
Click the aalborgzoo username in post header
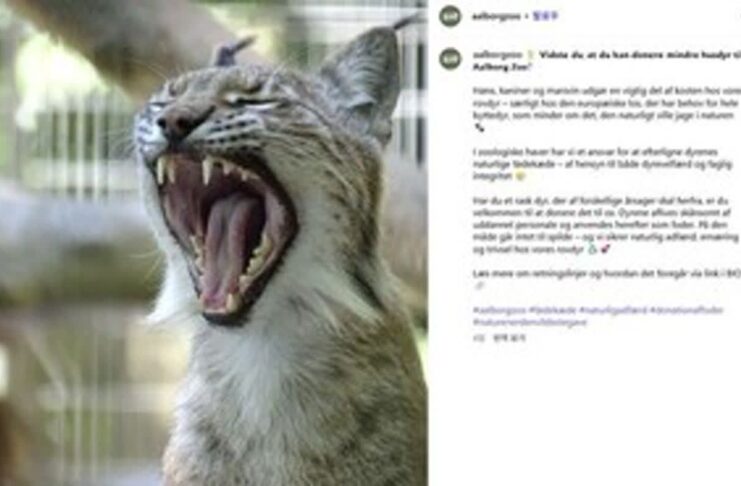[x=496, y=17]
